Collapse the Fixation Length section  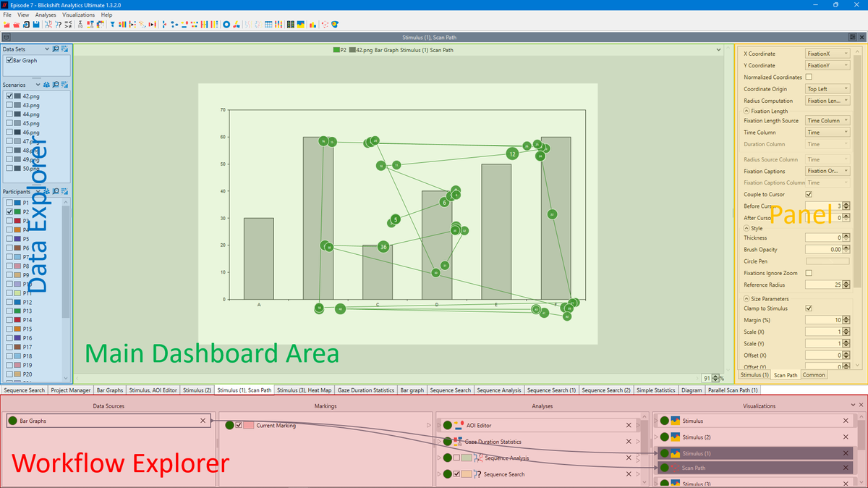click(x=746, y=111)
